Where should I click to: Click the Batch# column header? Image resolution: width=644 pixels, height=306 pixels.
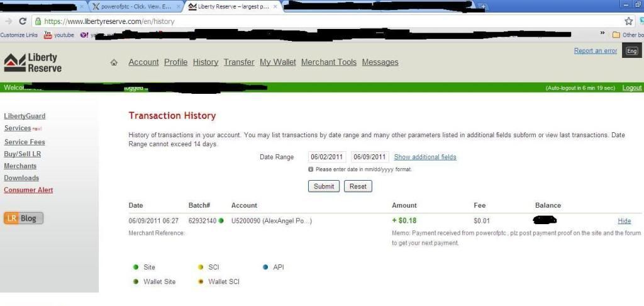click(199, 205)
